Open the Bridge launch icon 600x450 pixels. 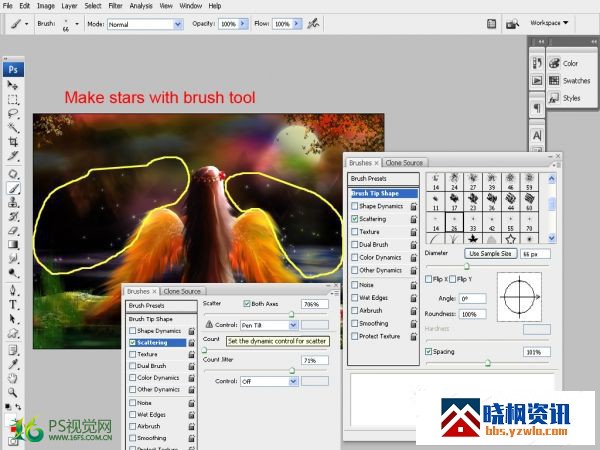[512, 24]
